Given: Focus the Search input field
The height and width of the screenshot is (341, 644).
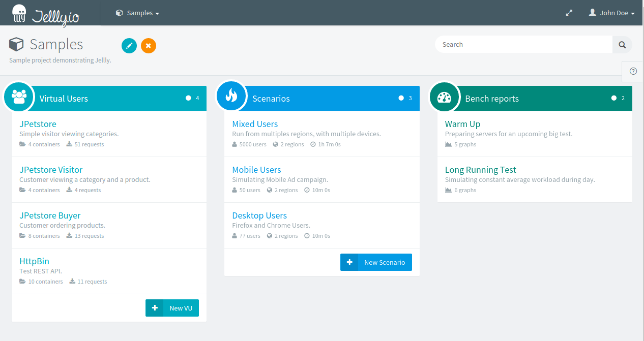Looking at the screenshot, I should (x=523, y=45).
